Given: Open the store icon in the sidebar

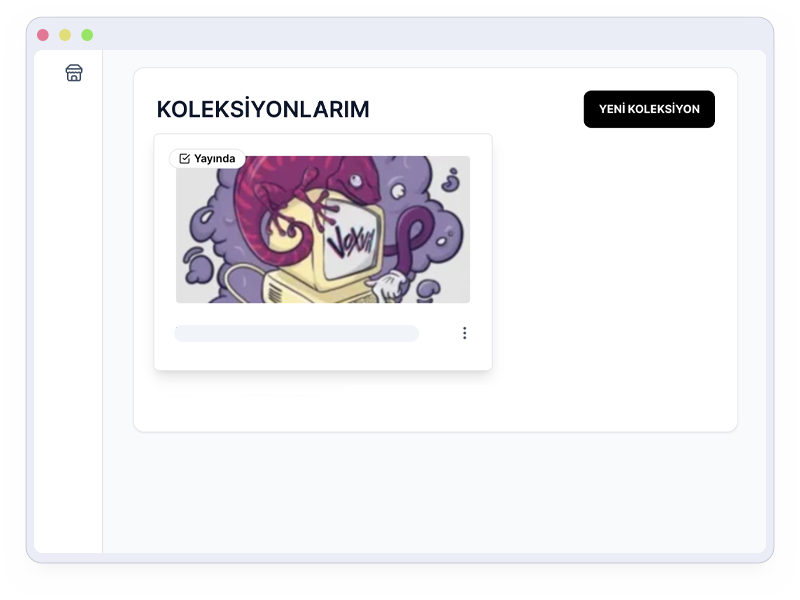Looking at the screenshot, I should coord(74,73).
